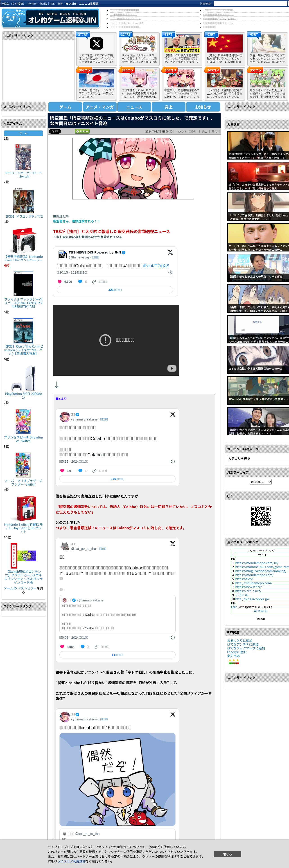Click the reply bubble icon in the TBS NEWS DIG tweet
This screenshot has width=289, height=868.
[80, 282]
